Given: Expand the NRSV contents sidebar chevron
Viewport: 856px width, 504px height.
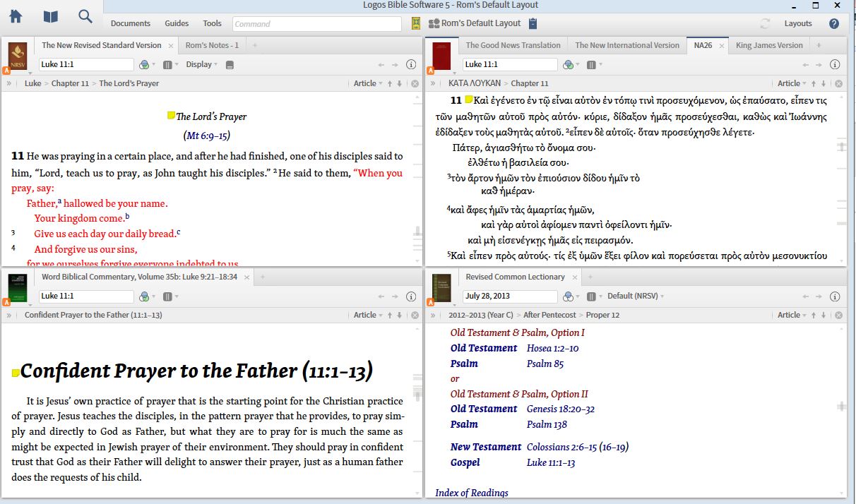Looking at the screenshot, I should pos(9,83).
